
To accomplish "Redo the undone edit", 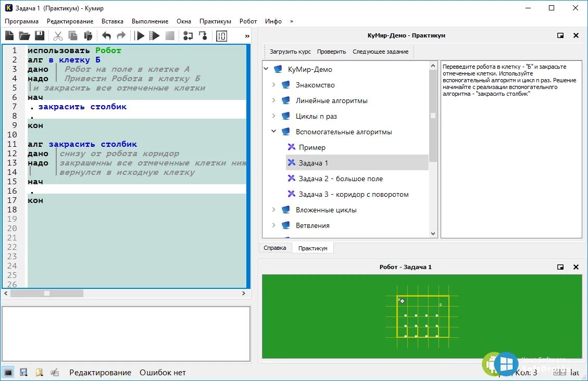I will pos(121,36).
